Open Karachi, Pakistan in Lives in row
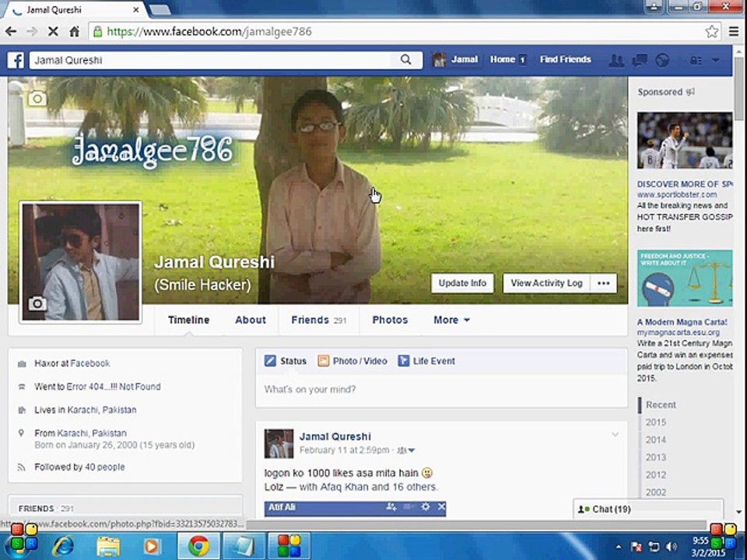This screenshot has width=747, height=560. pyautogui.click(x=101, y=410)
